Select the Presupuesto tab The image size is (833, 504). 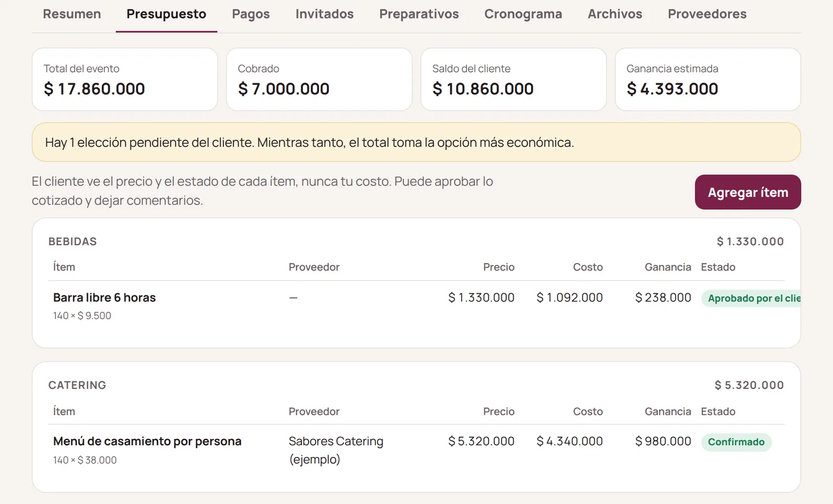click(x=166, y=14)
